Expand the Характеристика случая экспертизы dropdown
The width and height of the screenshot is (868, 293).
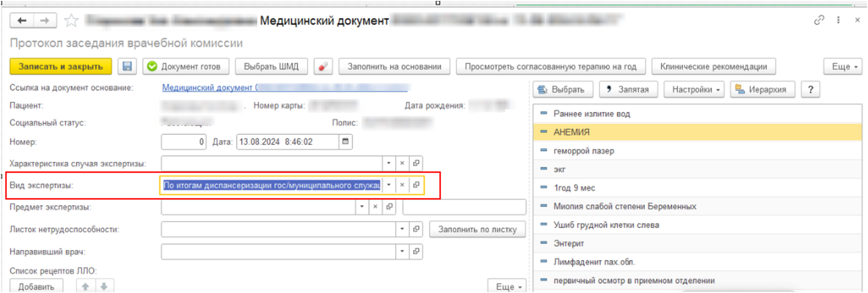pos(388,163)
